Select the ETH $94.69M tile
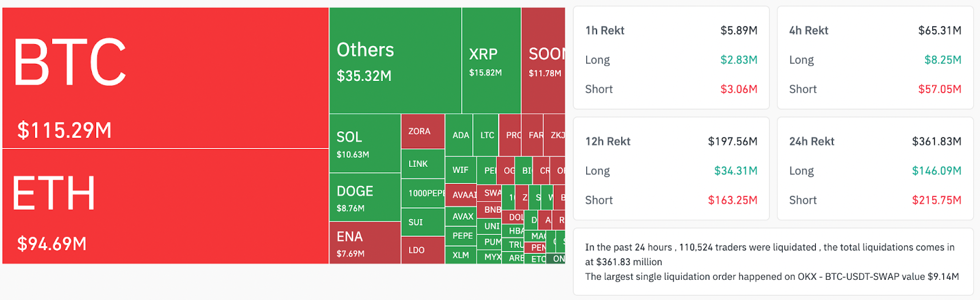980x300 pixels. 165,206
